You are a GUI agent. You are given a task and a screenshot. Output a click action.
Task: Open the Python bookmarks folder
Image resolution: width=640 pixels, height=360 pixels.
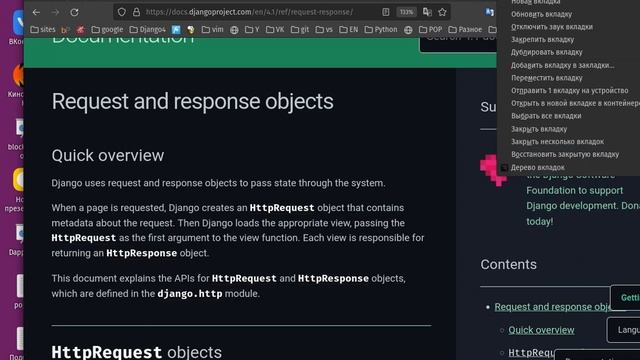click(x=381, y=29)
